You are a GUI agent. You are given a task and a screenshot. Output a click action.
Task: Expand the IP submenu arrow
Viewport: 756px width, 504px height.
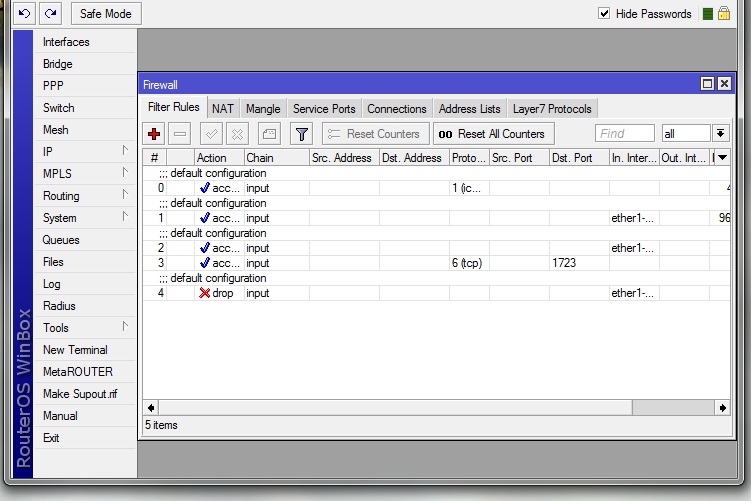click(x=125, y=150)
